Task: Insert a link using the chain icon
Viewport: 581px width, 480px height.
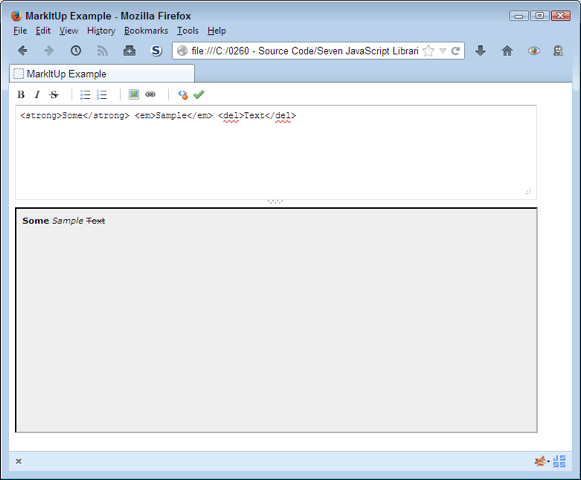Action: pos(150,95)
